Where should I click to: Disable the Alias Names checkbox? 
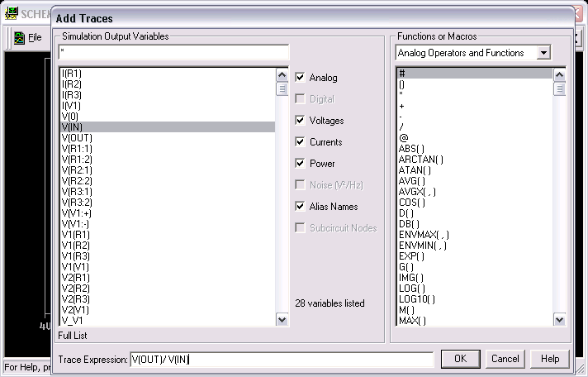click(300, 206)
